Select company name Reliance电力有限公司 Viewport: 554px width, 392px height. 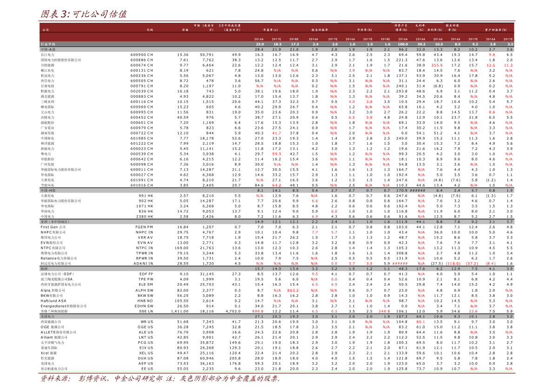58,259
